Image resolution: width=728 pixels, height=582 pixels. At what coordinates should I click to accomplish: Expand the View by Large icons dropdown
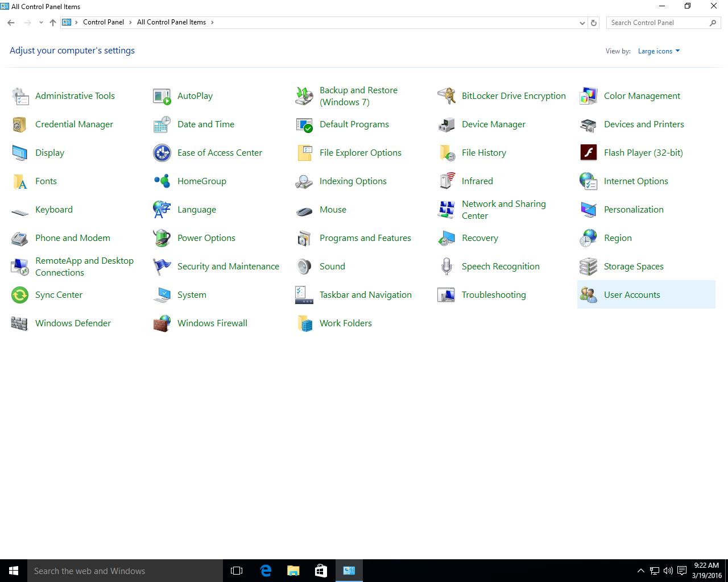click(659, 51)
